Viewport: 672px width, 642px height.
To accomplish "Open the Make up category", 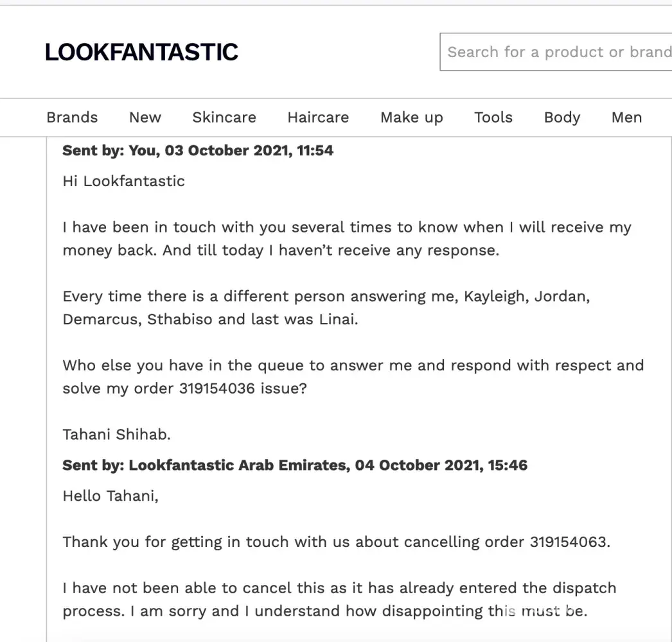I will click(x=412, y=117).
